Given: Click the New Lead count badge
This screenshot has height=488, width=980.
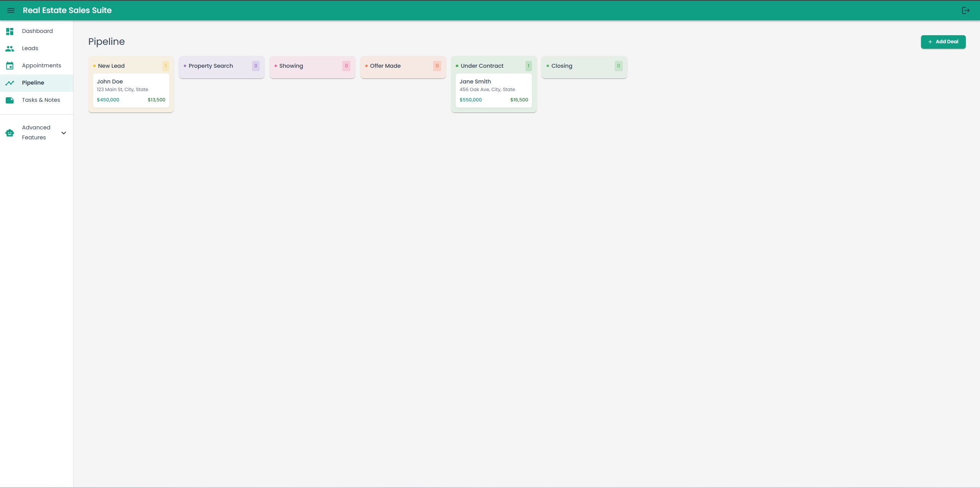Looking at the screenshot, I should click(x=165, y=66).
